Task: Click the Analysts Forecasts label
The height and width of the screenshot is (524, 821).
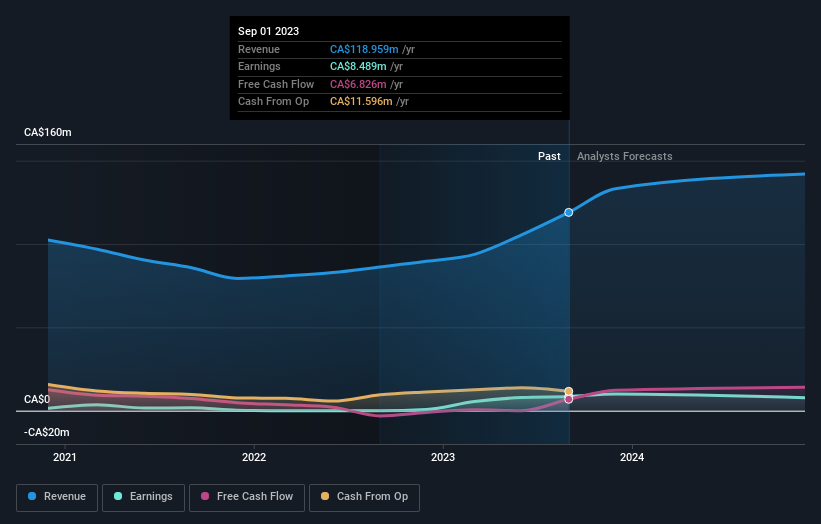Action: point(625,156)
